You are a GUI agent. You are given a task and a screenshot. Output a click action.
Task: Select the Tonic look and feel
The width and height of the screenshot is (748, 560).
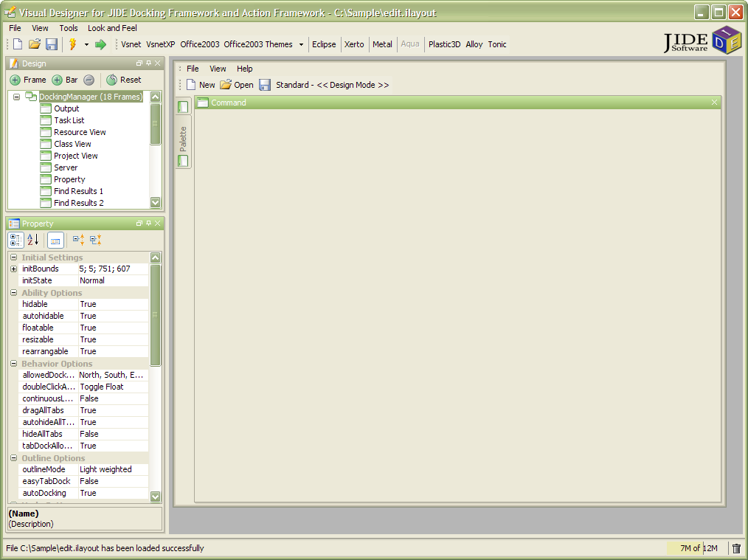tap(497, 44)
